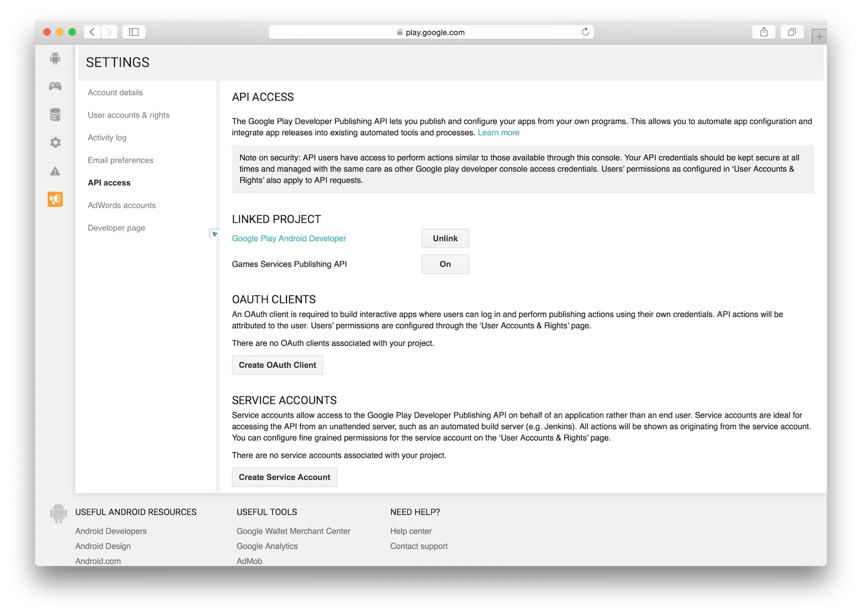Open AdMob footer link
Screen dimensions: 862x616
tap(249, 561)
